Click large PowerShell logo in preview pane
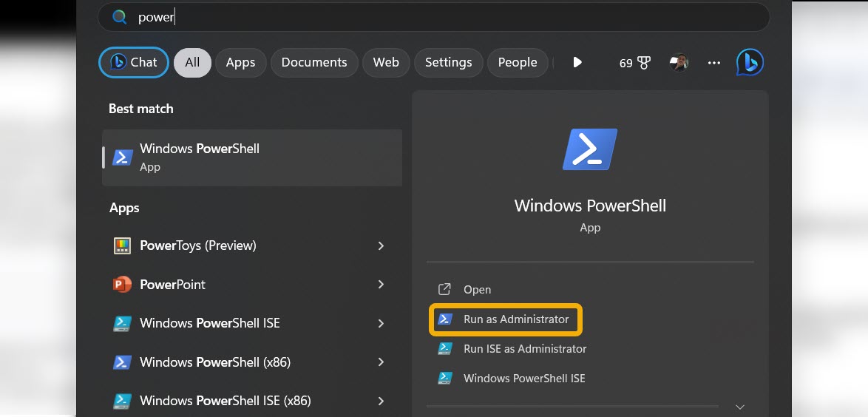The width and height of the screenshot is (868, 417). [590, 149]
